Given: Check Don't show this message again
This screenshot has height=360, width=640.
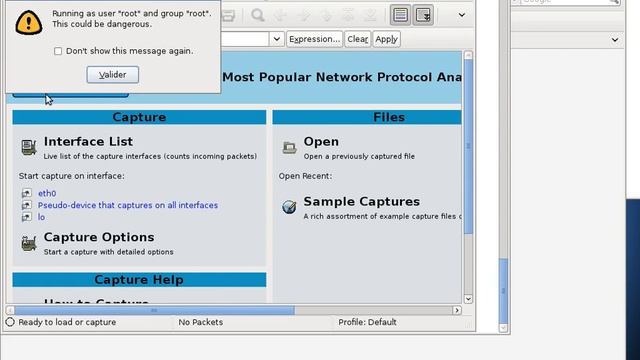Looking at the screenshot, I should pyautogui.click(x=58, y=51).
